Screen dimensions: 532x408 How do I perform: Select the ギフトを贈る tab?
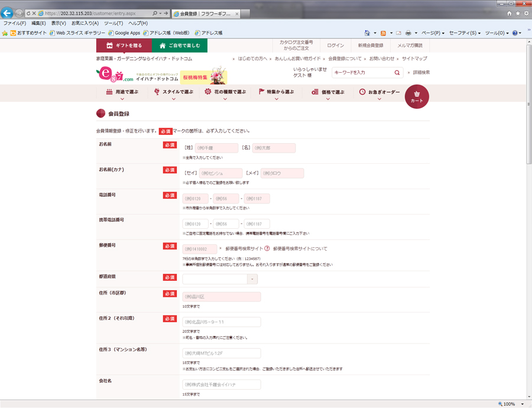coord(124,46)
